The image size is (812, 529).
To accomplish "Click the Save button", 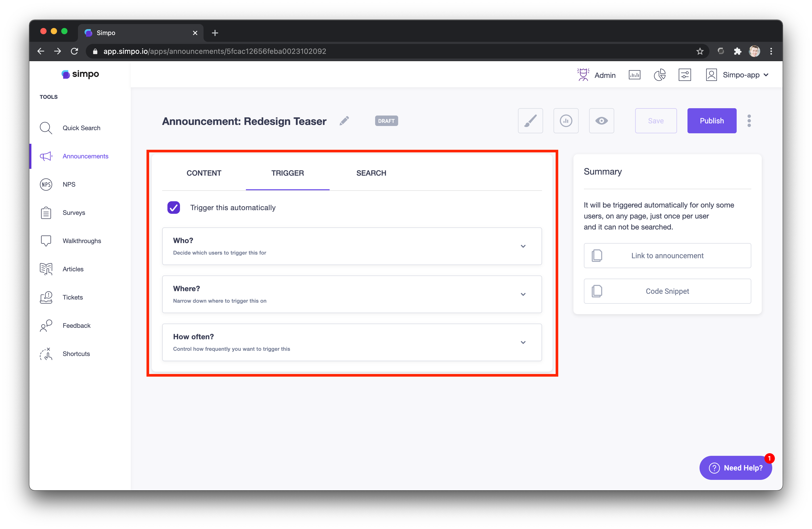I will click(656, 121).
